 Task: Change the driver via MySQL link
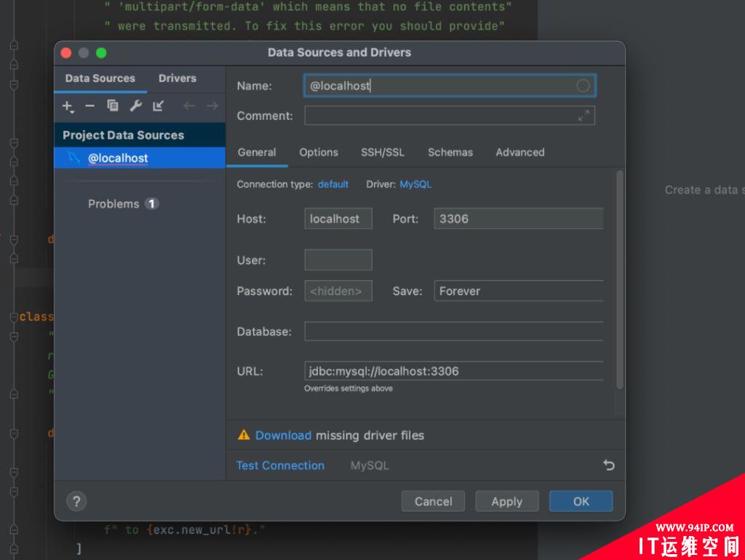click(415, 184)
